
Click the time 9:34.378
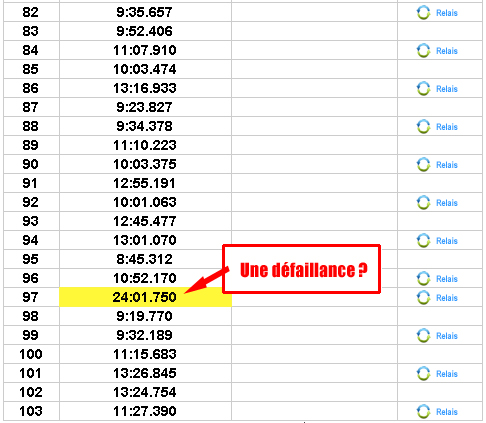tap(144, 126)
